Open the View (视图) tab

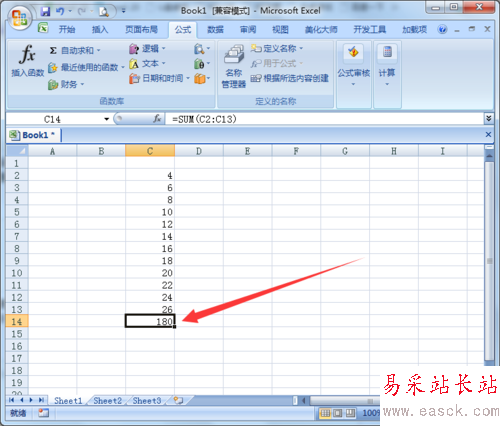point(280,30)
